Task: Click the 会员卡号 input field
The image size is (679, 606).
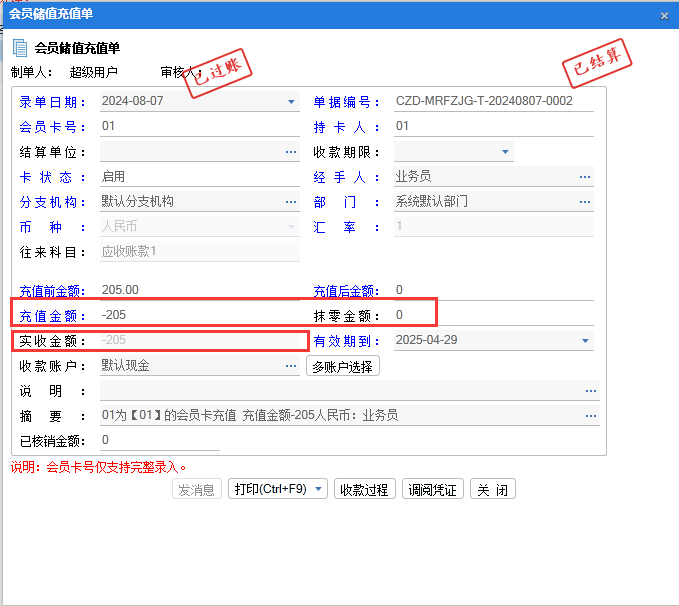Action: click(200, 126)
